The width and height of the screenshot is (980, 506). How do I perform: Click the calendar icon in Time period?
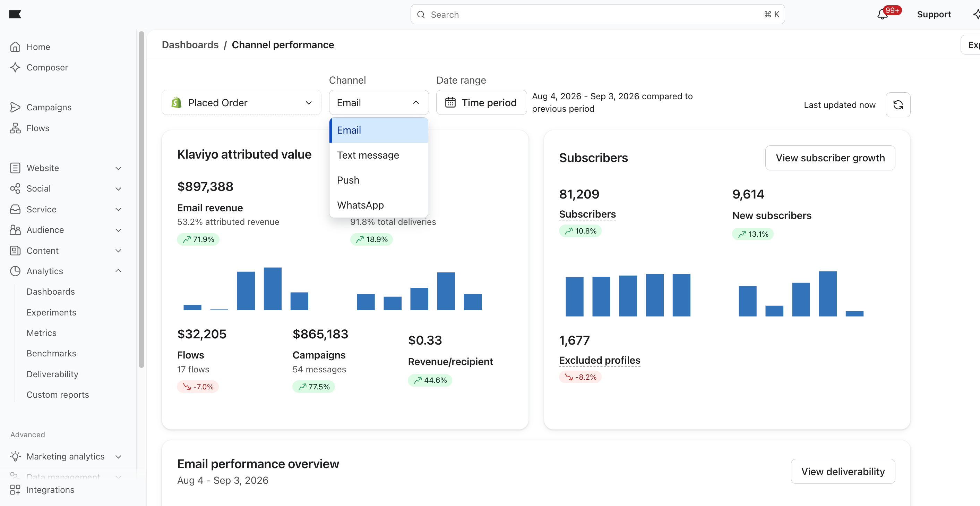pyautogui.click(x=450, y=102)
